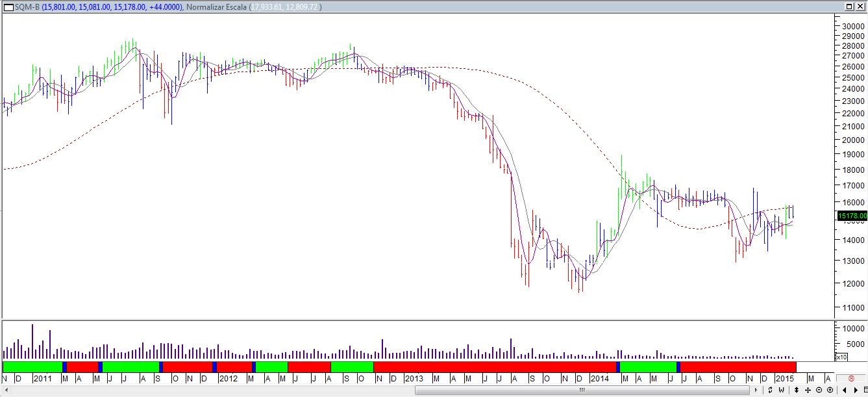Click the blue OHLC values in the title bar

tap(112, 6)
